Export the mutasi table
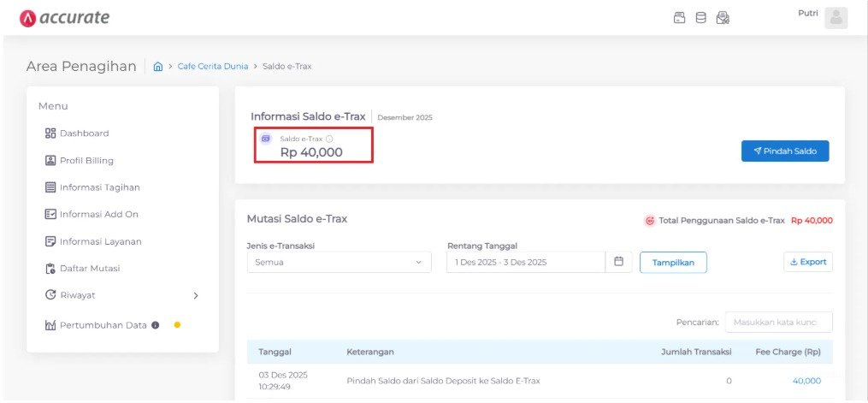The height and width of the screenshot is (403, 868). tap(808, 262)
